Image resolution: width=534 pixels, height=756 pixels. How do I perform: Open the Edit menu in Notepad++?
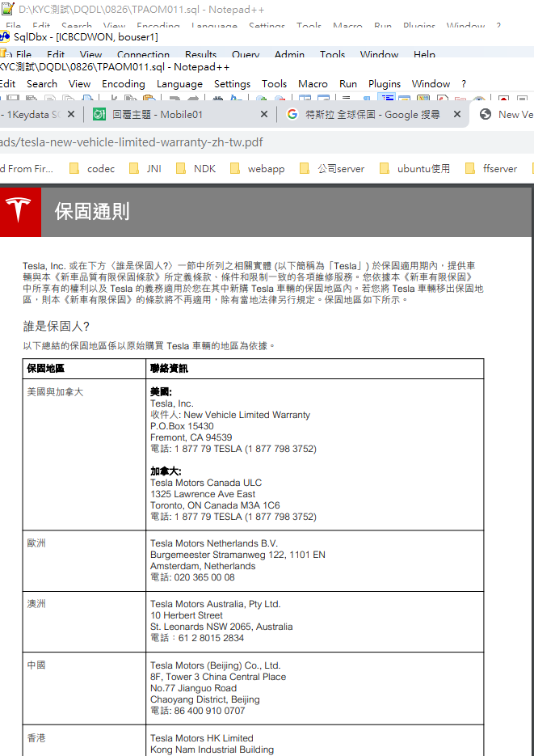coord(8,84)
